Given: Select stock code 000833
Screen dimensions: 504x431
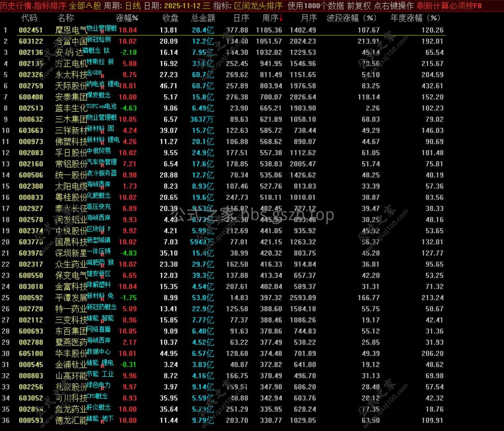Looking at the screenshot, I should [x=31, y=197].
